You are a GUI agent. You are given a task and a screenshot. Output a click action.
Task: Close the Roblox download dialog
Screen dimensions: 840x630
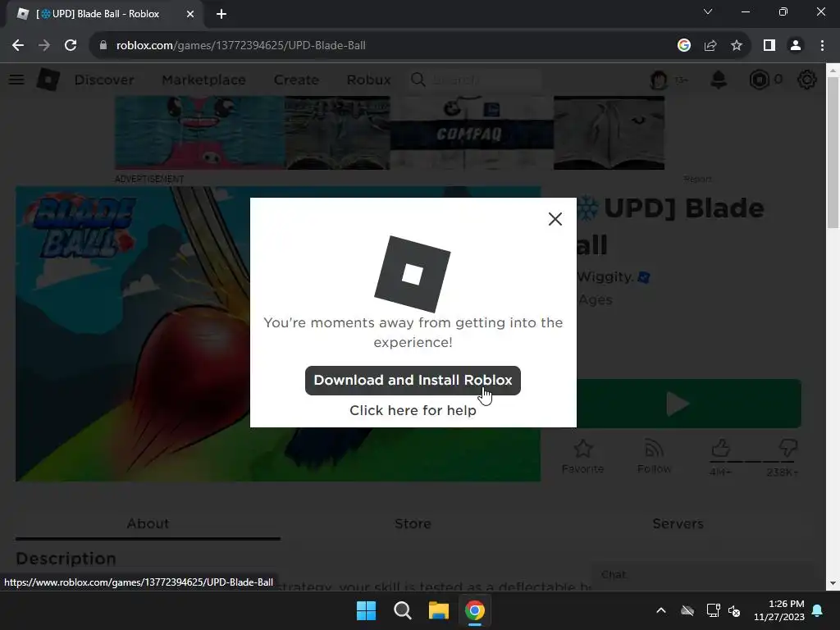pyautogui.click(x=555, y=218)
